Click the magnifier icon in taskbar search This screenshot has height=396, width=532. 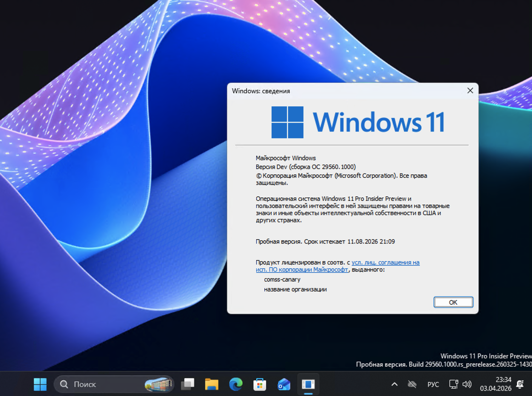(64, 384)
